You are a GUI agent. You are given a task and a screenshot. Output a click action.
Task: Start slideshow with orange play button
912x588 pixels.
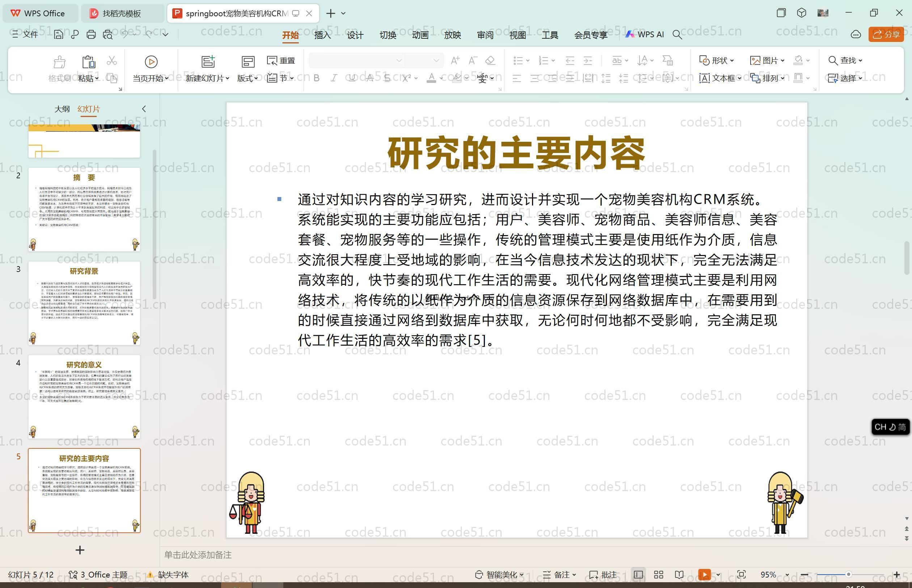coord(704,575)
